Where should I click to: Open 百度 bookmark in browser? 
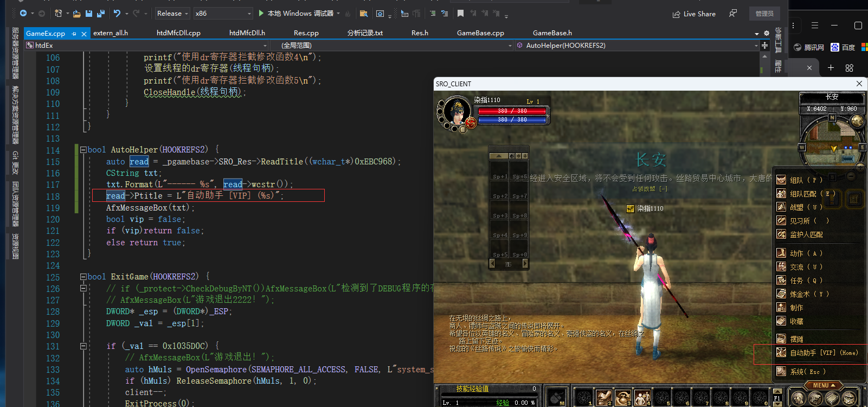coord(843,48)
